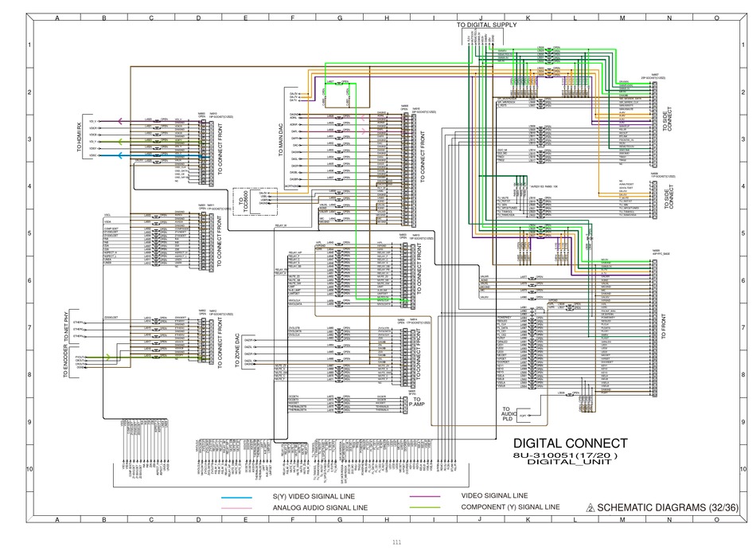Click row number 10 on right border
The image size is (756, 559).
click(743, 469)
